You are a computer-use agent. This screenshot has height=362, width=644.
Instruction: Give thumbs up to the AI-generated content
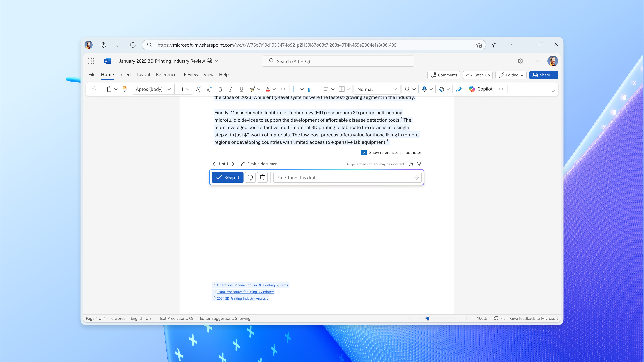click(411, 164)
